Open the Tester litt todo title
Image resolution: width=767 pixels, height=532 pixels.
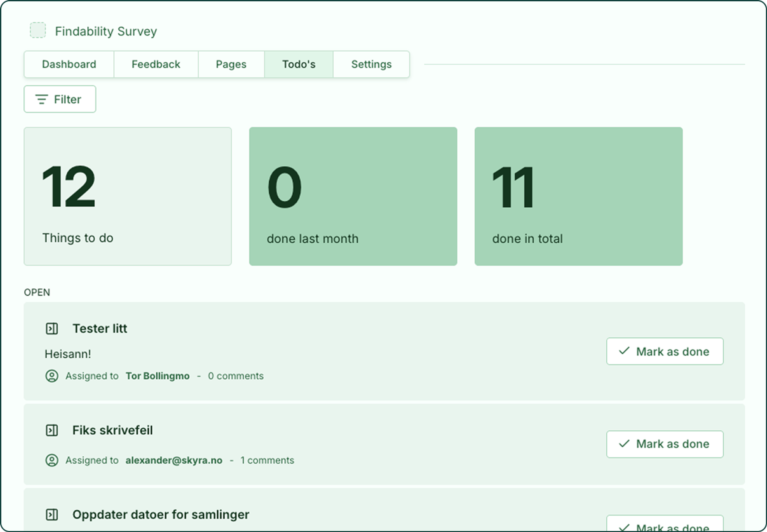point(100,329)
